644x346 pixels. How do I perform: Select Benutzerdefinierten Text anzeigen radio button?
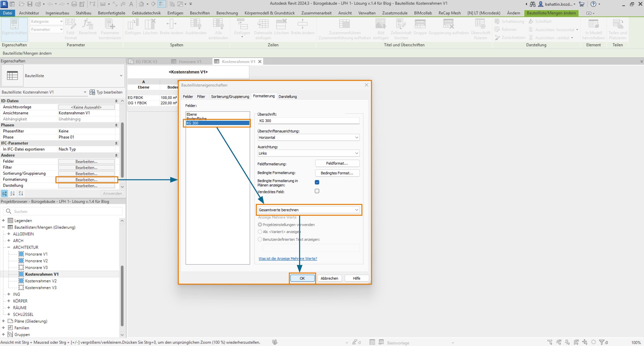[x=260, y=239]
